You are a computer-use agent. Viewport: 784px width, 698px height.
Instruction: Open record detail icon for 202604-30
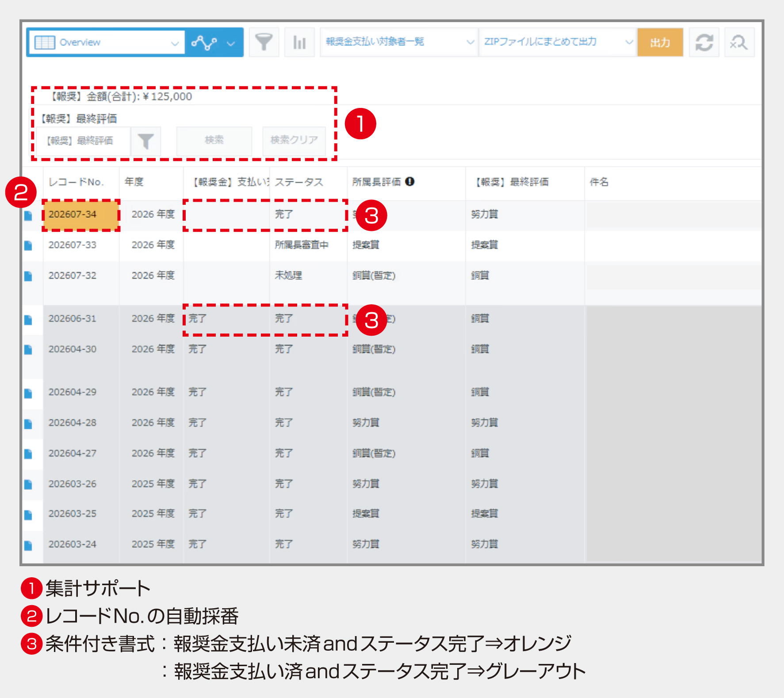click(x=28, y=350)
